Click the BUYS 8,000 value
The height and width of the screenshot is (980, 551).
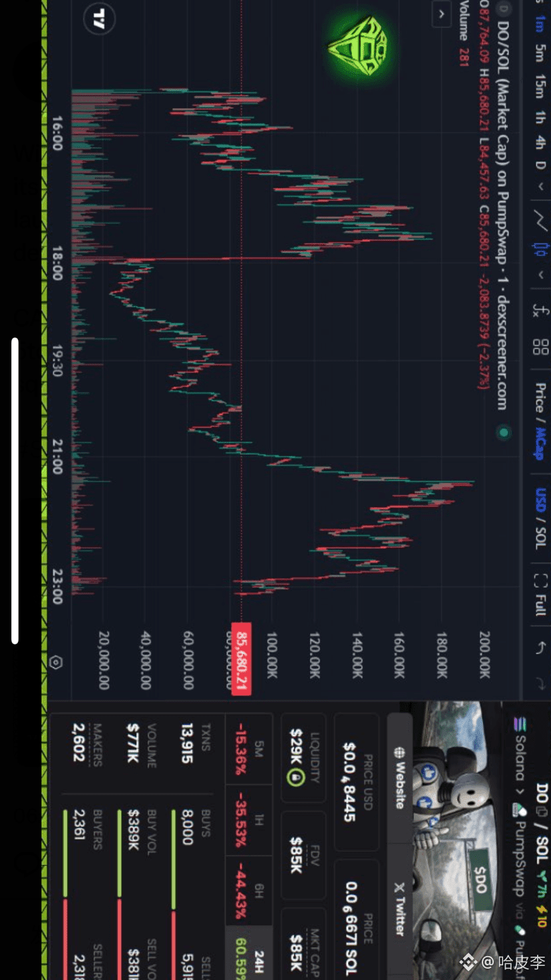[x=187, y=827]
